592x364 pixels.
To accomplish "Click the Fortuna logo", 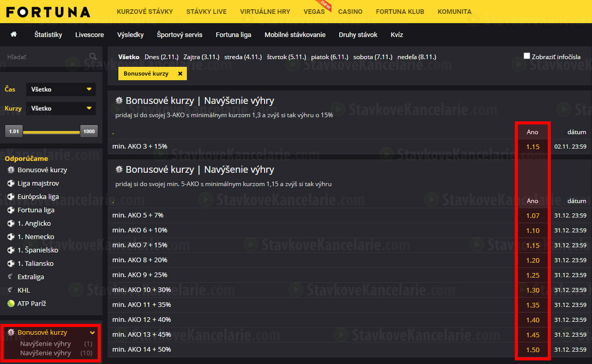I will click(x=48, y=12).
